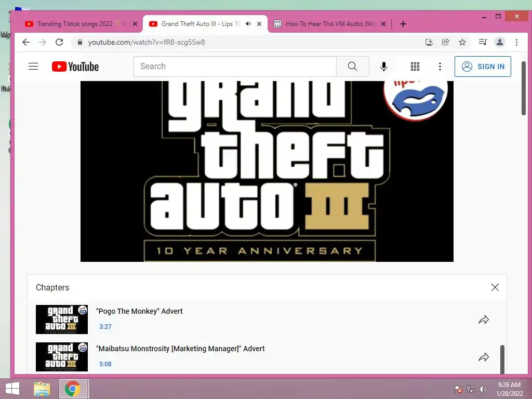Select "Maibatsu Monstrosity [Marketing Manager]" Advert title

[180, 349]
